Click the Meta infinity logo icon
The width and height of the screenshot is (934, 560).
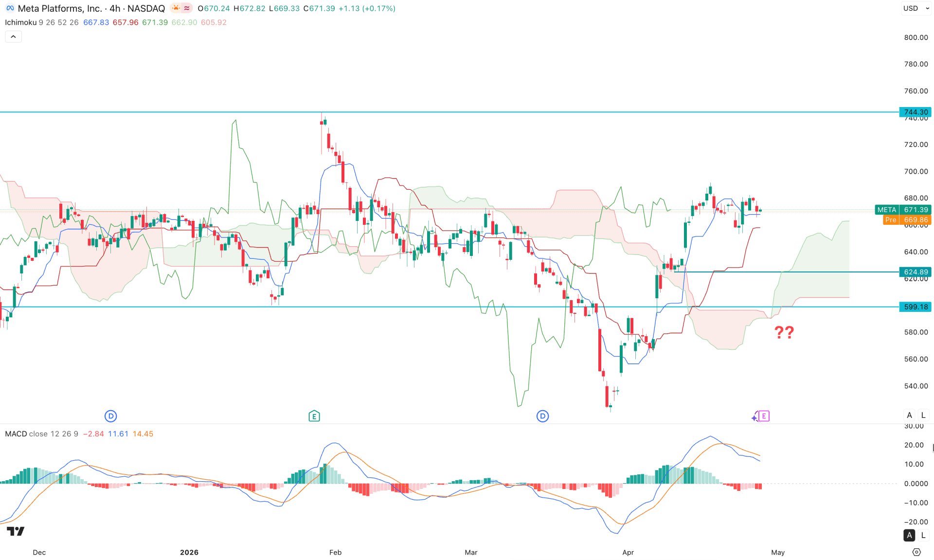pos(10,8)
